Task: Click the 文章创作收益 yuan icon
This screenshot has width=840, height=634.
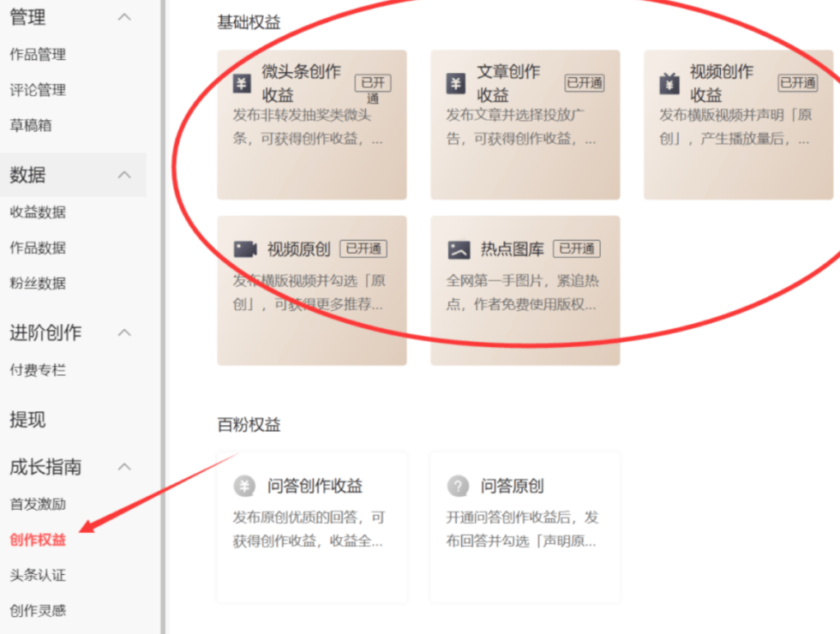Action: (456, 84)
